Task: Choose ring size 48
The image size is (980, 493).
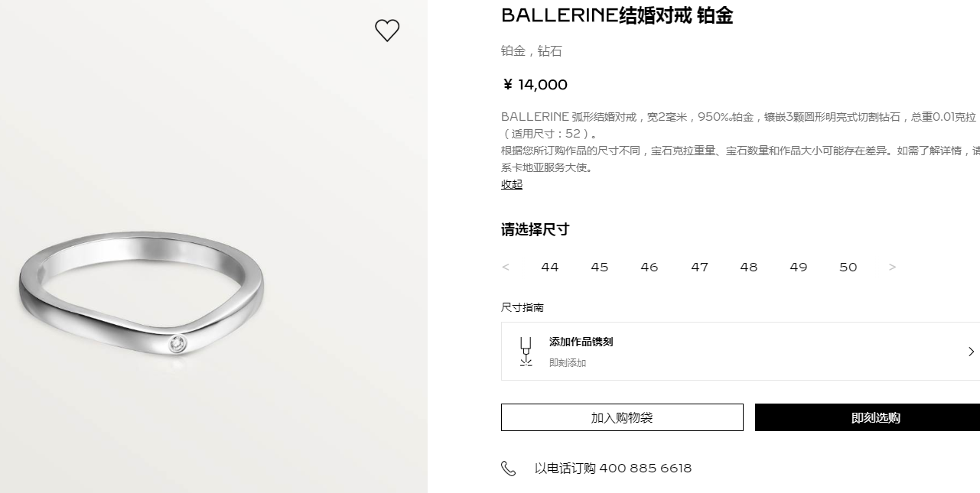Action: [749, 267]
